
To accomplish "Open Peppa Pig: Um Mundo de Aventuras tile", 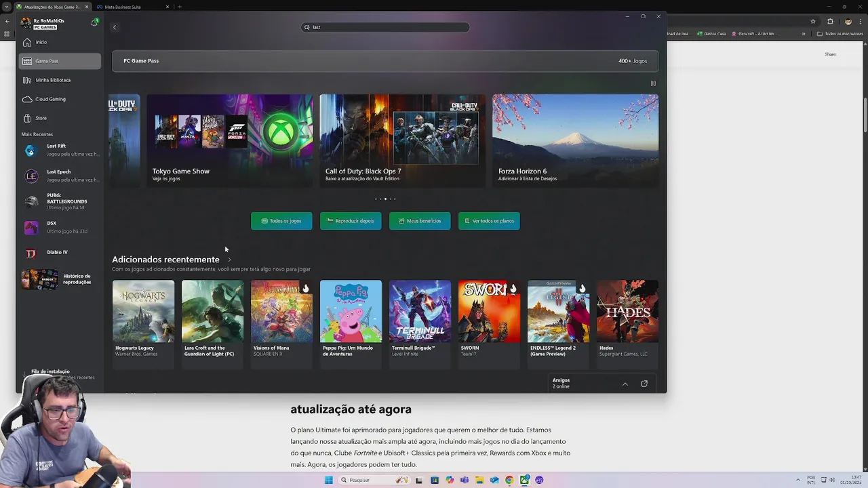I will tap(351, 324).
